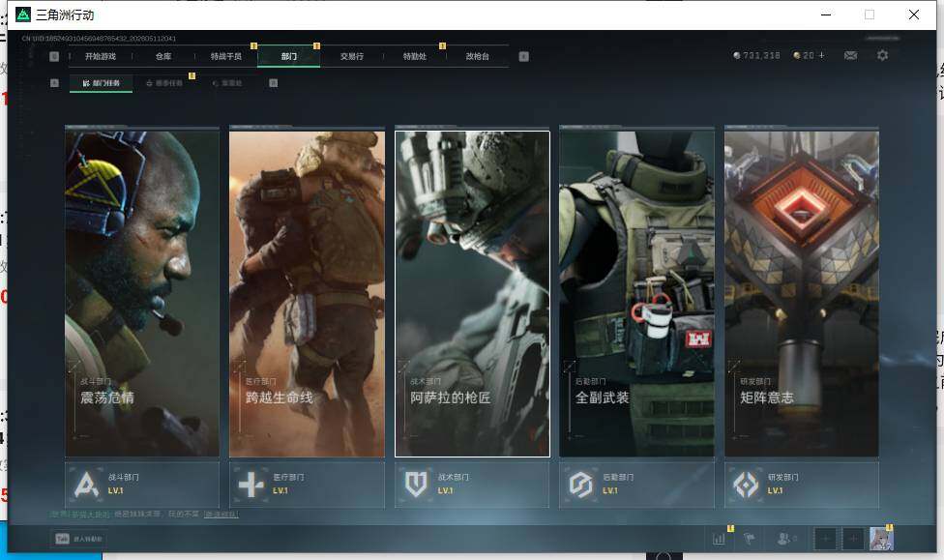Click the first empty squad slot plus

[826, 539]
